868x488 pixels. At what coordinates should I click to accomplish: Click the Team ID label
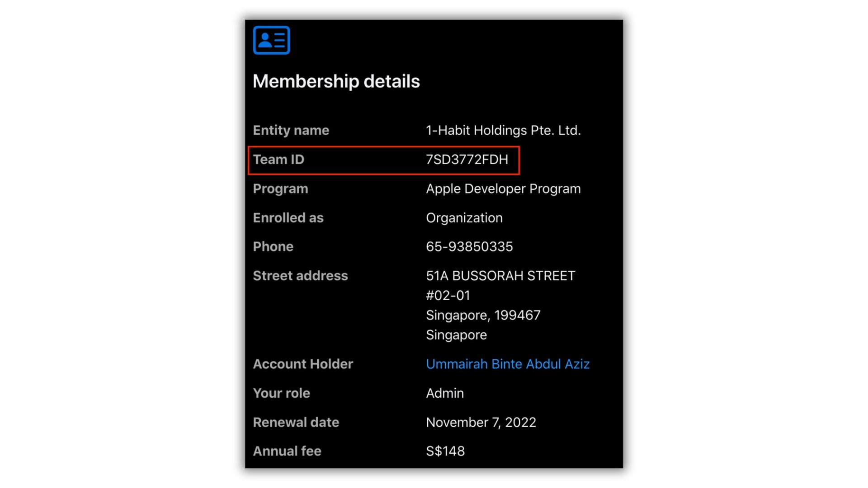click(278, 160)
